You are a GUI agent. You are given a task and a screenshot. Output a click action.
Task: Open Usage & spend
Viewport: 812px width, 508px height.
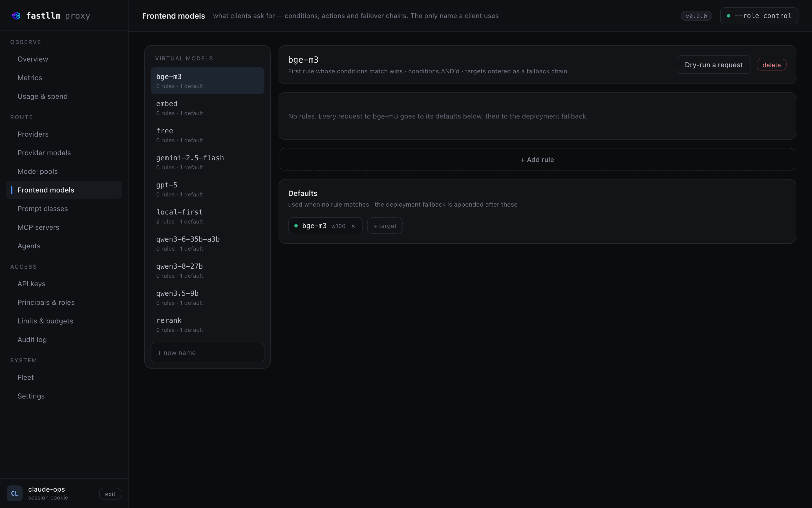tap(64, 97)
